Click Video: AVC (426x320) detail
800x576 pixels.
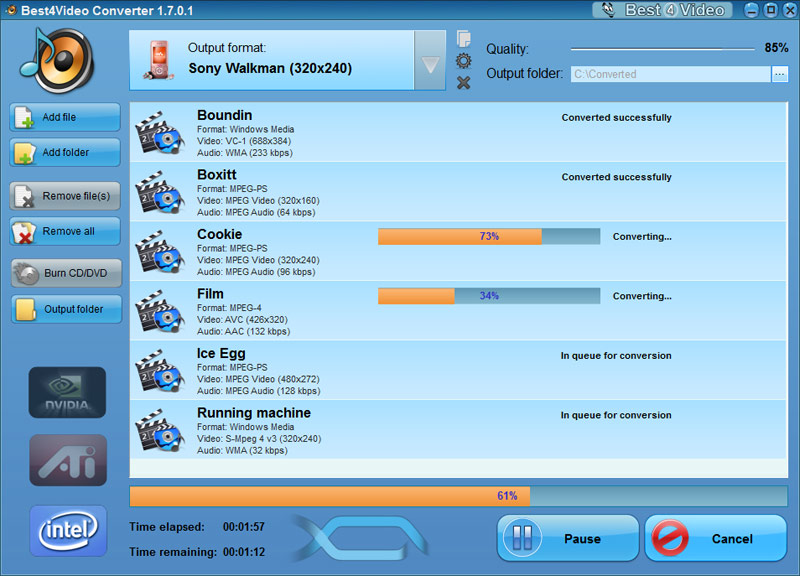coord(242,320)
